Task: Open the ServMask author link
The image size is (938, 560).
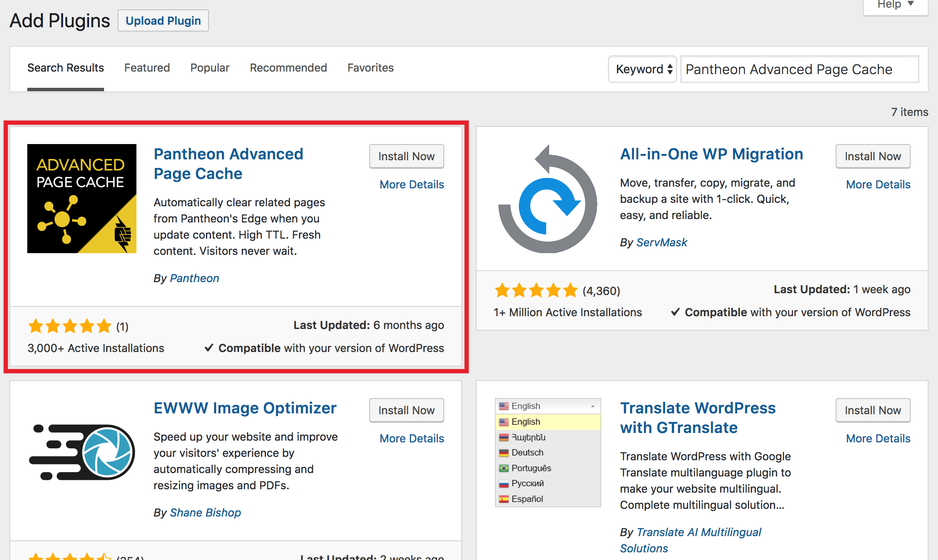Action: (662, 242)
